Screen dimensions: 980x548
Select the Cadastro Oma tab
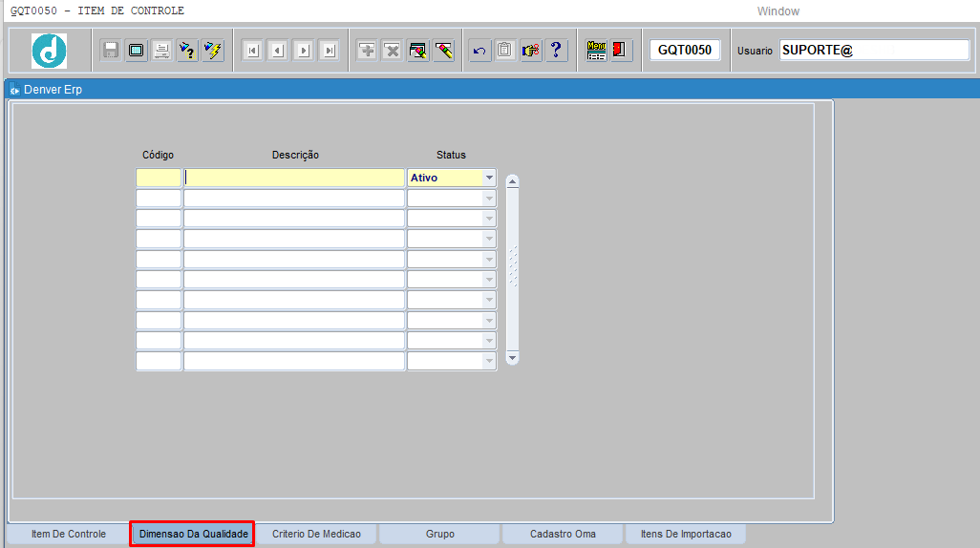click(563, 535)
